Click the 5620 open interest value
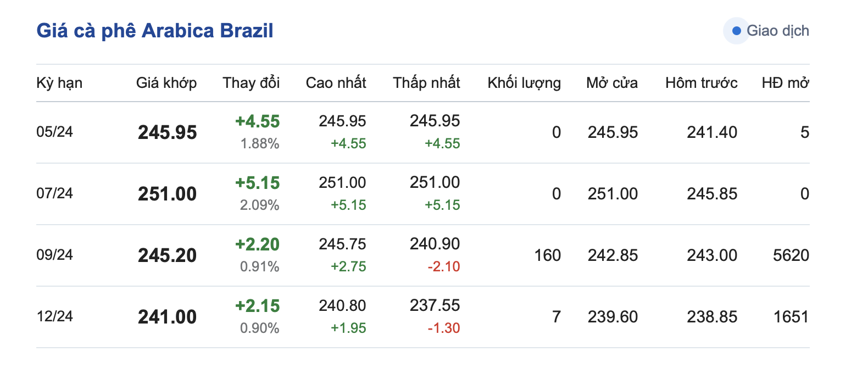 point(791,255)
